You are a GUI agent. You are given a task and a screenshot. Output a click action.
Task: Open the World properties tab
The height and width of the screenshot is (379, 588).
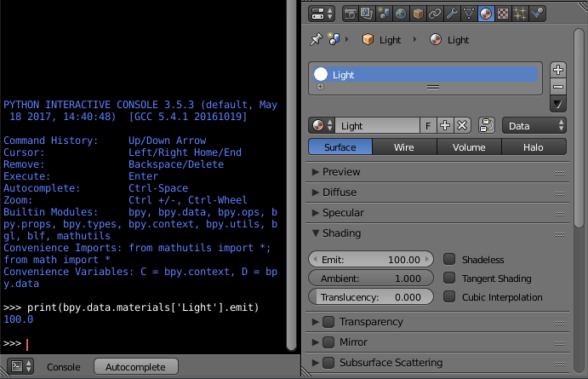tap(401, 14)
